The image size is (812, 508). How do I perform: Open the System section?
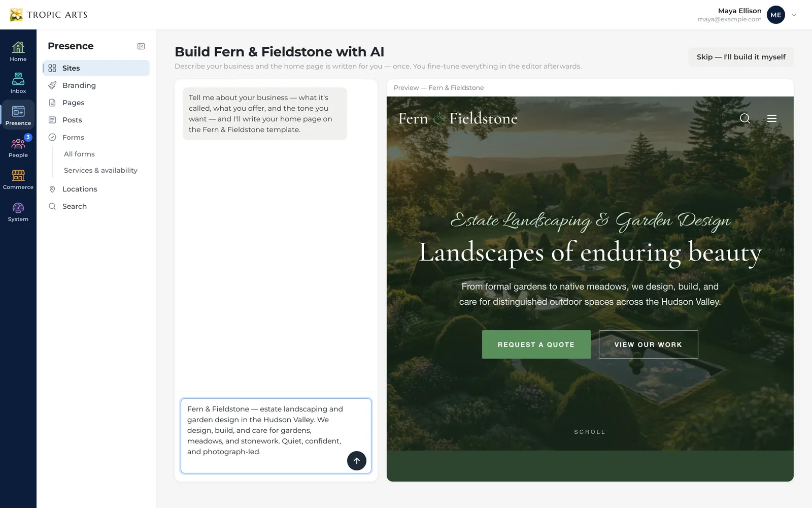click(x=18, y=211)
